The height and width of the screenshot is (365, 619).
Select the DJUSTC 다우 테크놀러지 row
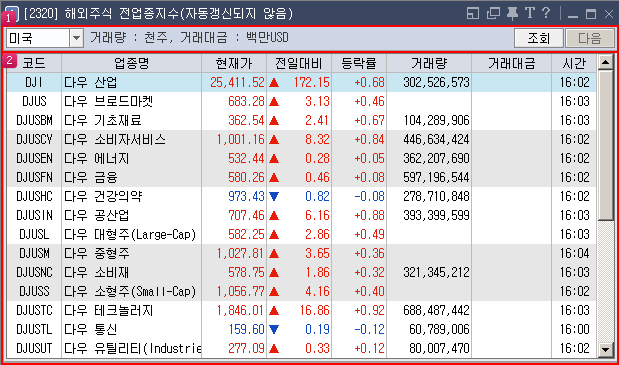coord(301,311)
